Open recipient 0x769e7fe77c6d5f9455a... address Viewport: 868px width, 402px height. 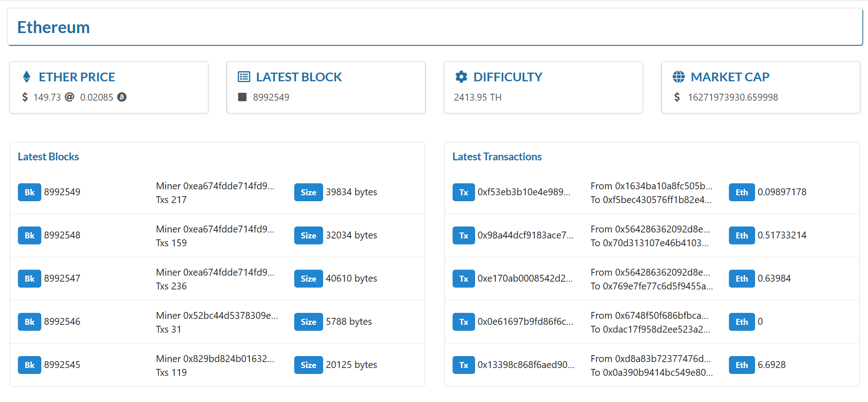(658, 286)
